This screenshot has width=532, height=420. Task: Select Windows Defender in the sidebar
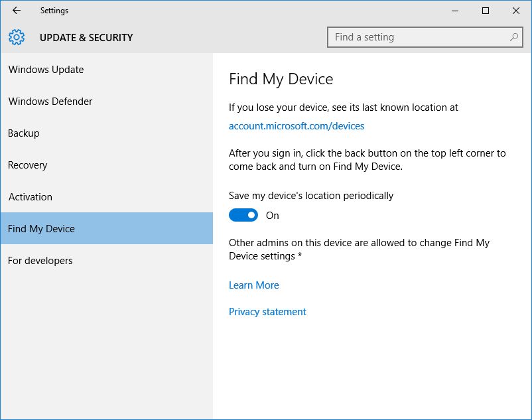(107, 101)
